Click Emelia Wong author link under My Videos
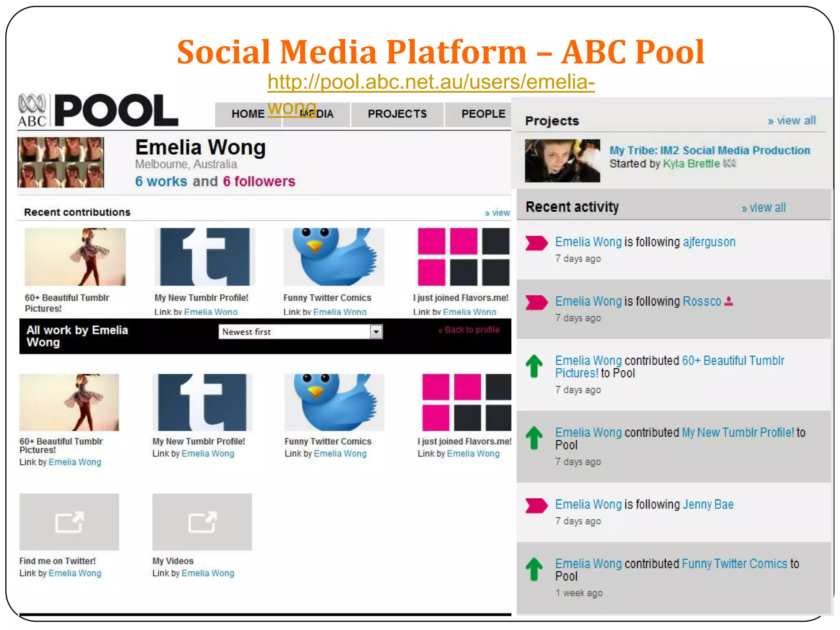Screen dimensions: 840x630 coord(208,573)
